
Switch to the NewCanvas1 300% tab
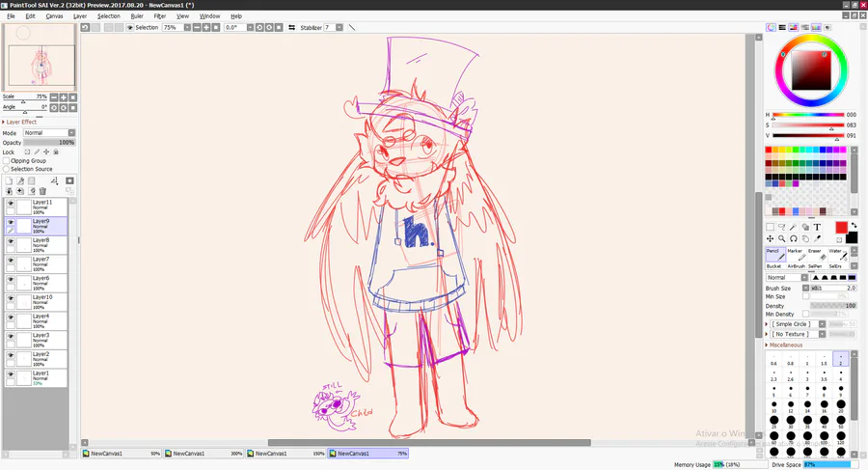click(x=203, y=454)
